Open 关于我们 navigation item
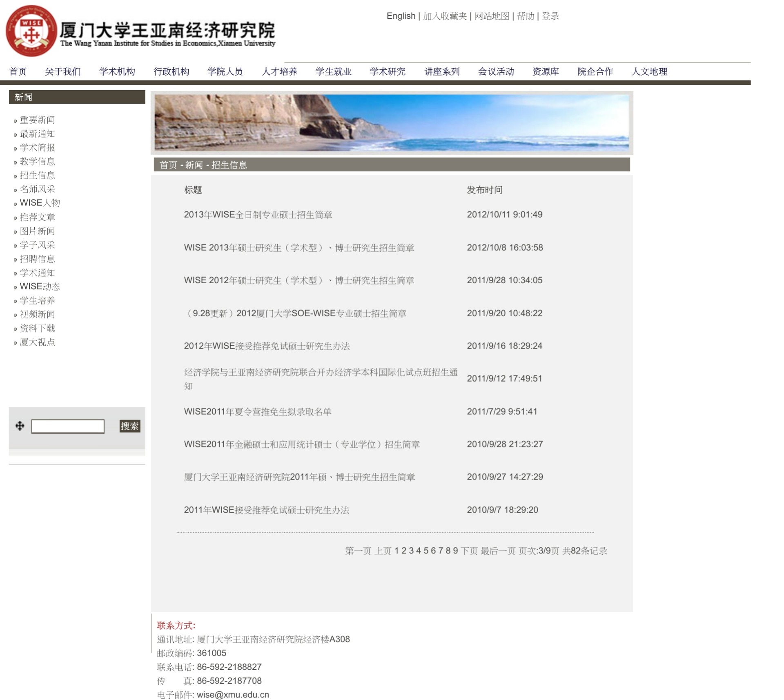 pos(63,71)
